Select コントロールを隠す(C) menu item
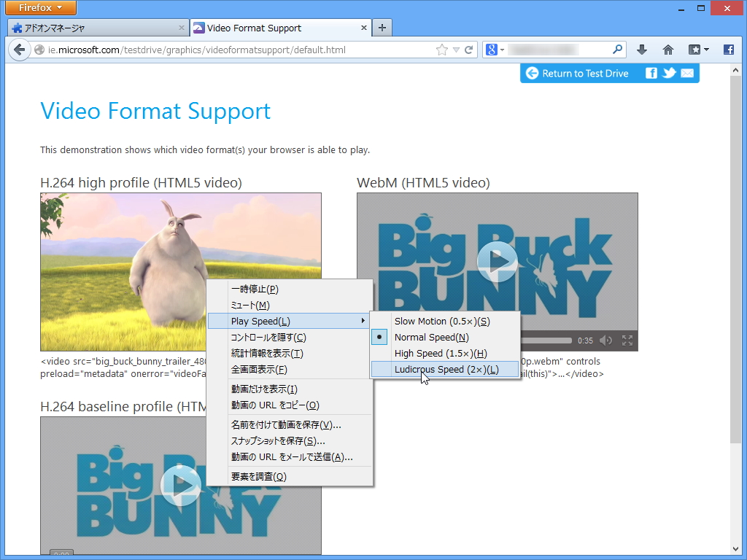This screenshot has width=747, height=560. pos(290,338)
